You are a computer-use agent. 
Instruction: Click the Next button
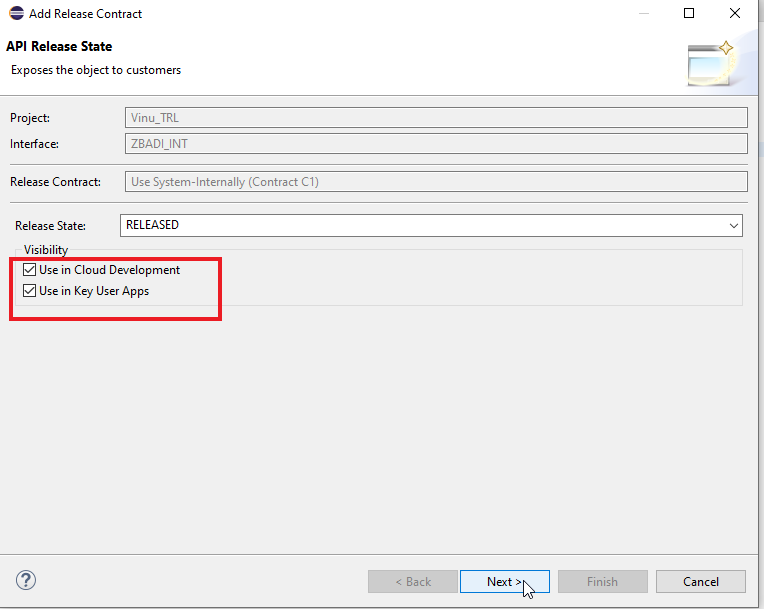[x=505, y=582]
